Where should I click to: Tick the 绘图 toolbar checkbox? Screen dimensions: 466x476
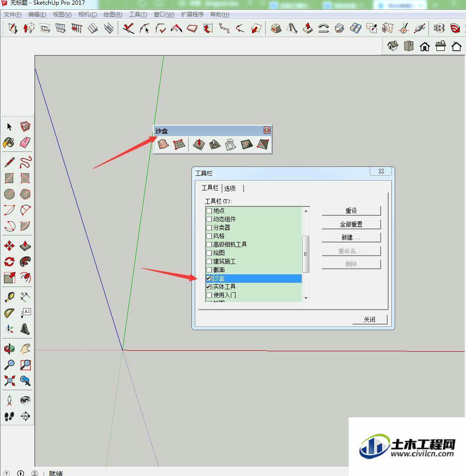pos(209,253)
